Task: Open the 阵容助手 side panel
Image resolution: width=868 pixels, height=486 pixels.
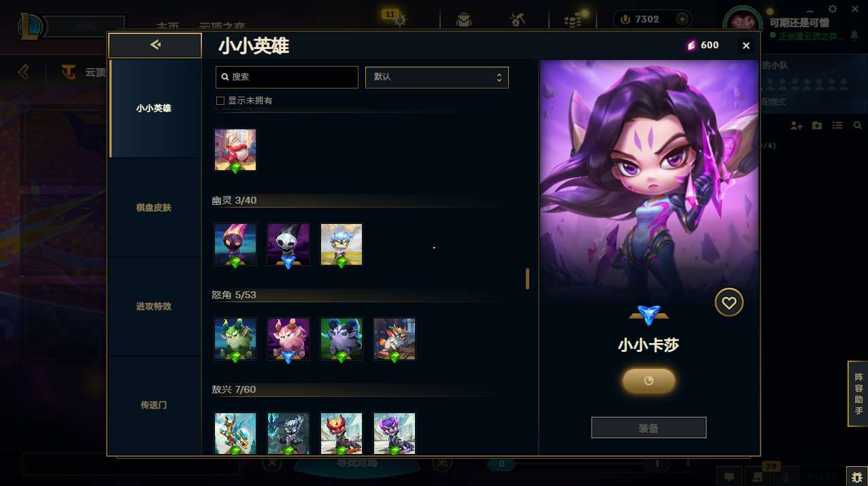Action: coord(858,393)
